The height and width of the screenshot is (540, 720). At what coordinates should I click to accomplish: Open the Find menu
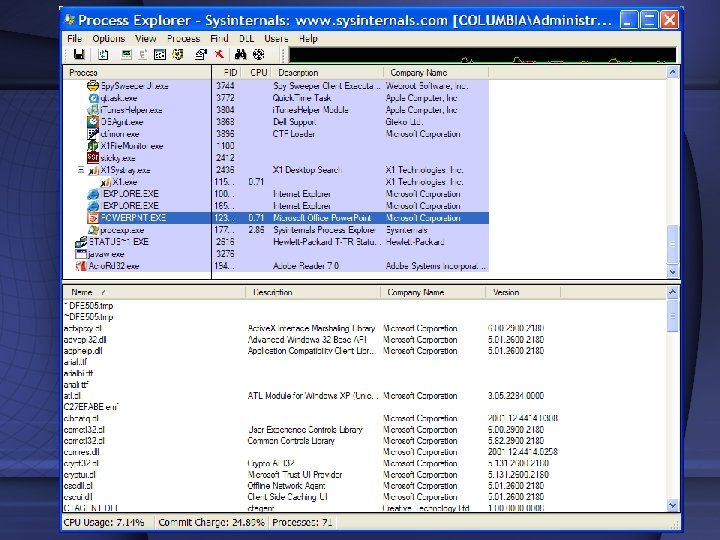[x=219, y=39]
